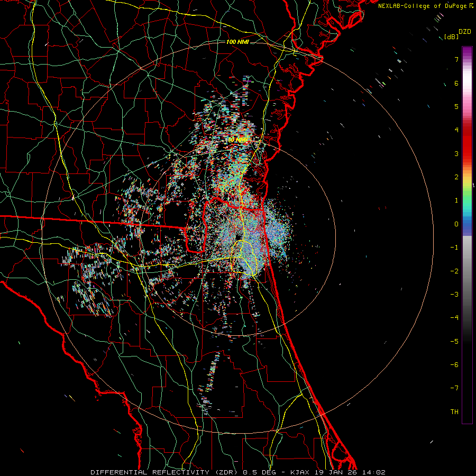Click the 7 value on color scale

(x=456, y=59)
